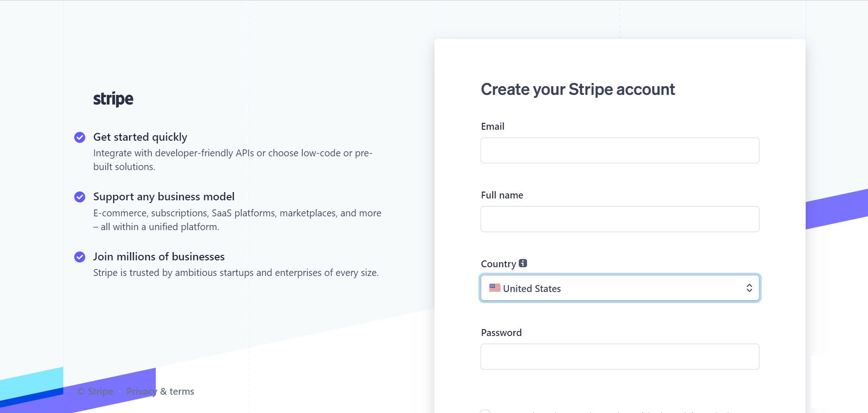The width and height of the screenshot is (868, 413).
Task: Focus the Password input field
Action: pyautogui.click(x=620, y=357)
